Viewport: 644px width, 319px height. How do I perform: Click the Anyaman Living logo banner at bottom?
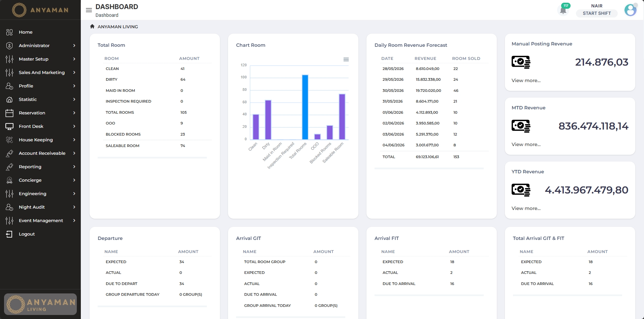40,304
